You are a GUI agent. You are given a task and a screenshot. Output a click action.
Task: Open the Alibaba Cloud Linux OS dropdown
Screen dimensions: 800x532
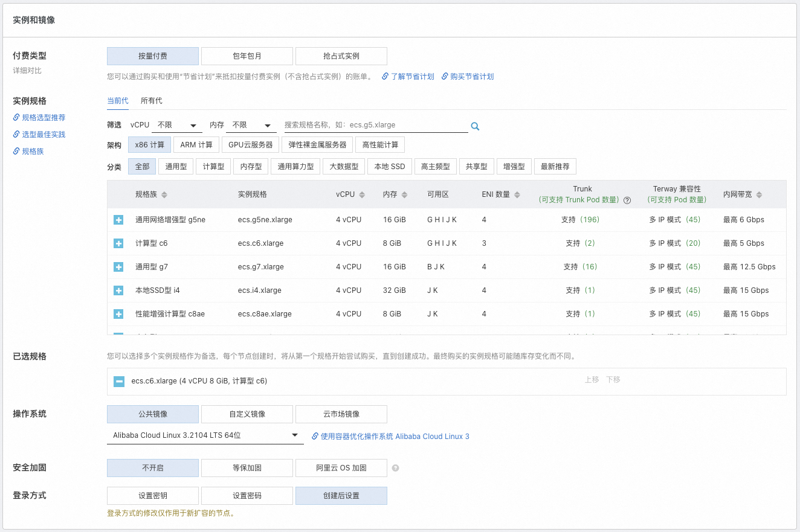[x=205, y=435]
